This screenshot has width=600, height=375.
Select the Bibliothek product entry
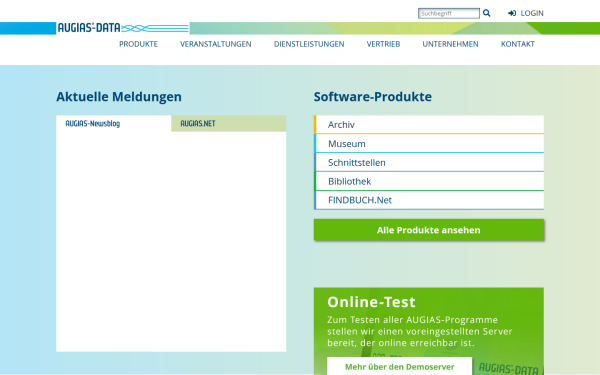click(x=429, y=181)
